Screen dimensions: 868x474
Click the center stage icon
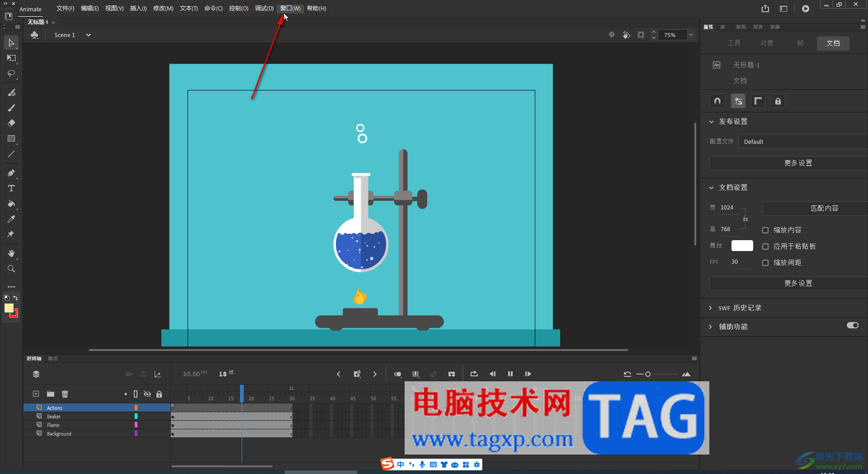click(612, 35)
